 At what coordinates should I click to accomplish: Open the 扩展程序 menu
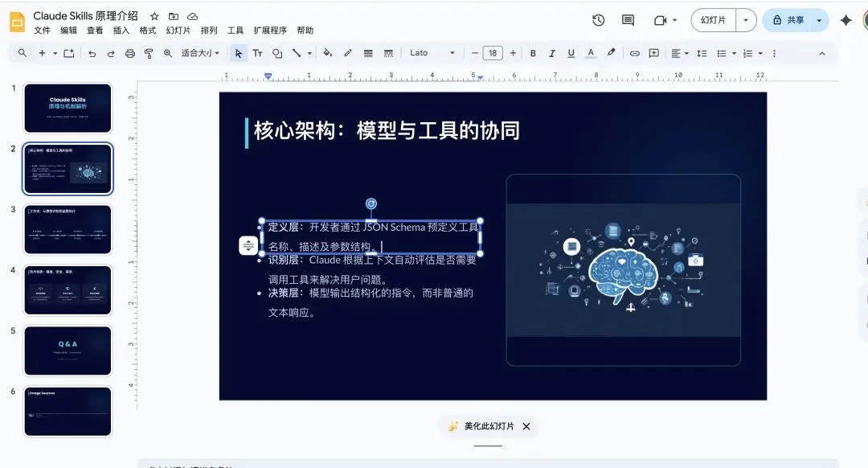pos(270,31)
